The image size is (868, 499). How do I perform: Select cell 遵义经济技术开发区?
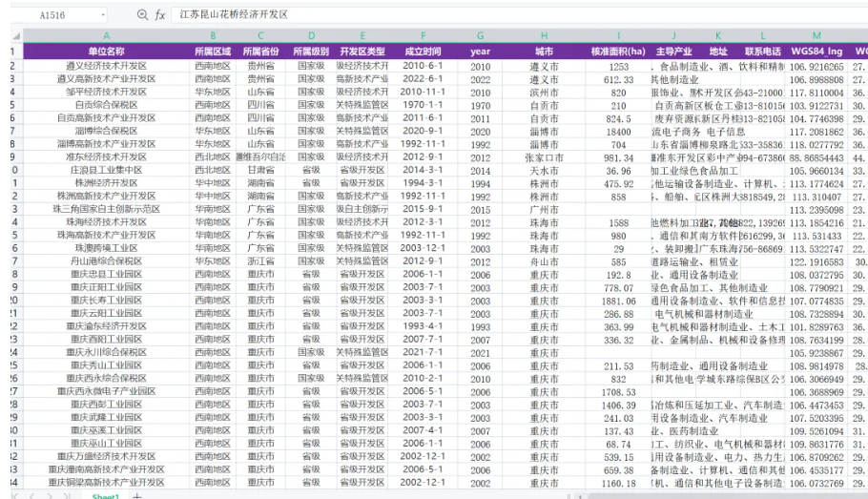[106, 66]
